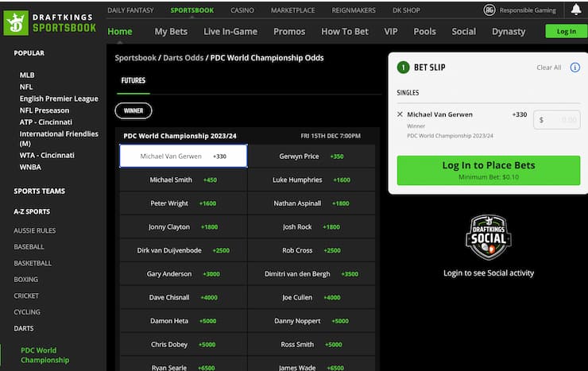This screenshot has width=588, height=371.
Task: Choose Peter Wright +1600 odds
Action: tap(184, 203)
